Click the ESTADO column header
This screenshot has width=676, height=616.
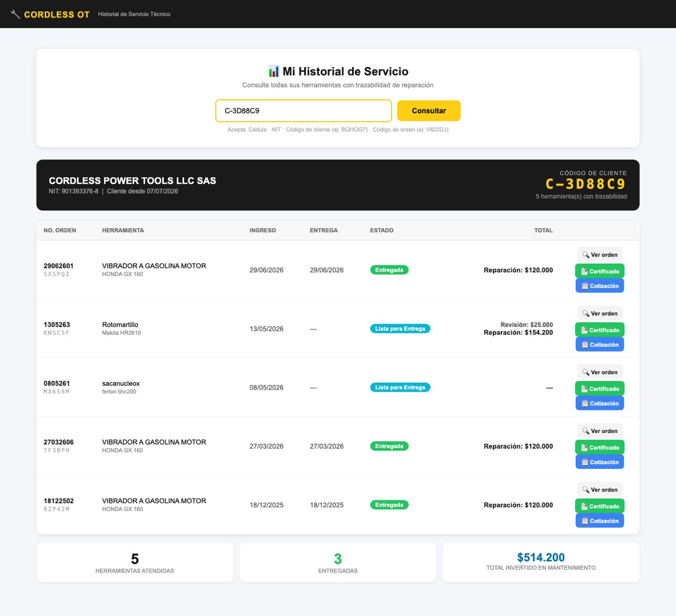pyautogui.click(x=382, y=231)
